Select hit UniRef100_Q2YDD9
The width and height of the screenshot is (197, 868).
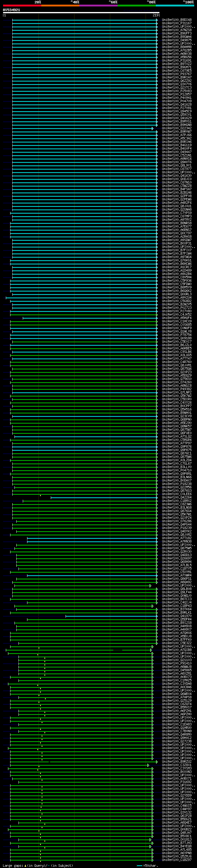[176, 795]
